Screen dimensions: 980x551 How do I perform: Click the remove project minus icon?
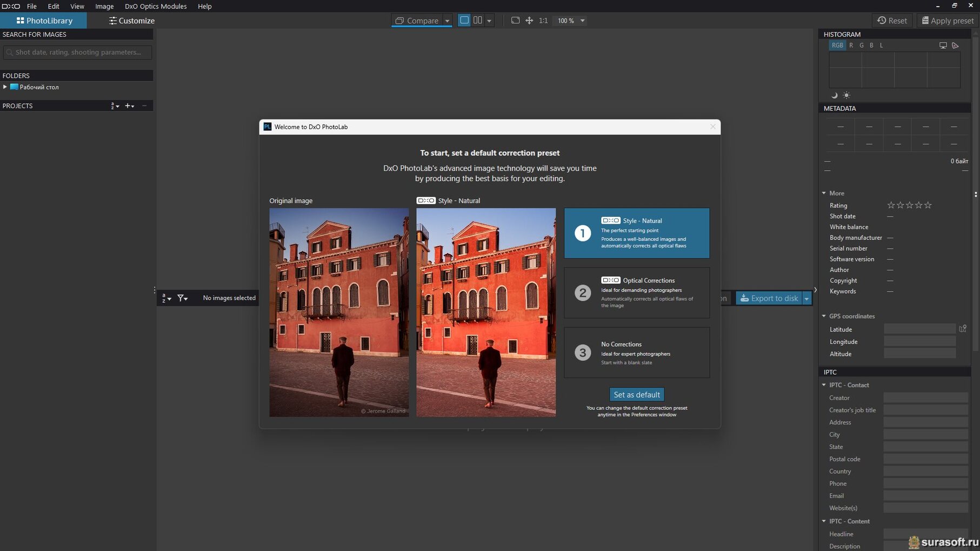coord(144,106)
